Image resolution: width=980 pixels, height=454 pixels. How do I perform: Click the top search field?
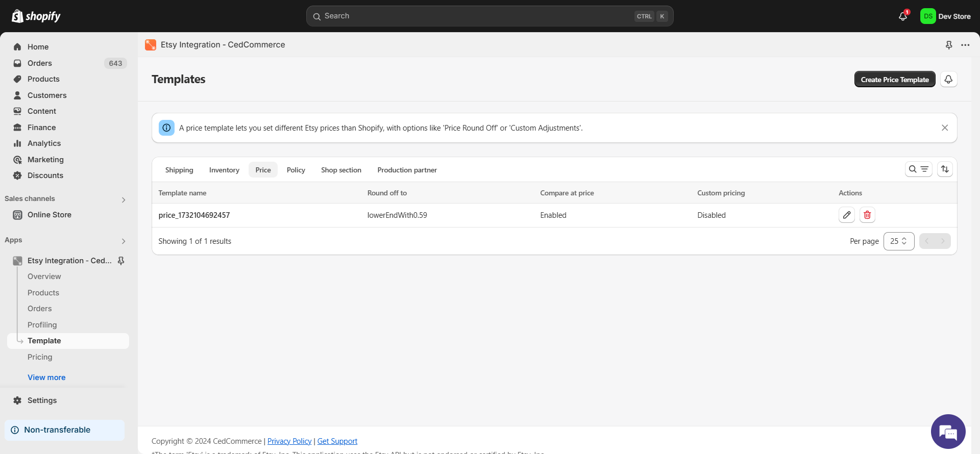(489, 16)
